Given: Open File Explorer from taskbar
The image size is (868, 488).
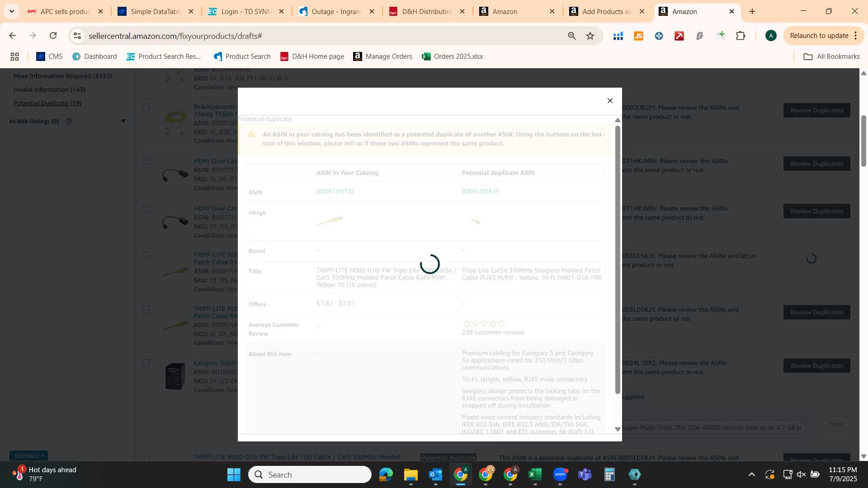Looking at the screenshot, I should point(410,475).
